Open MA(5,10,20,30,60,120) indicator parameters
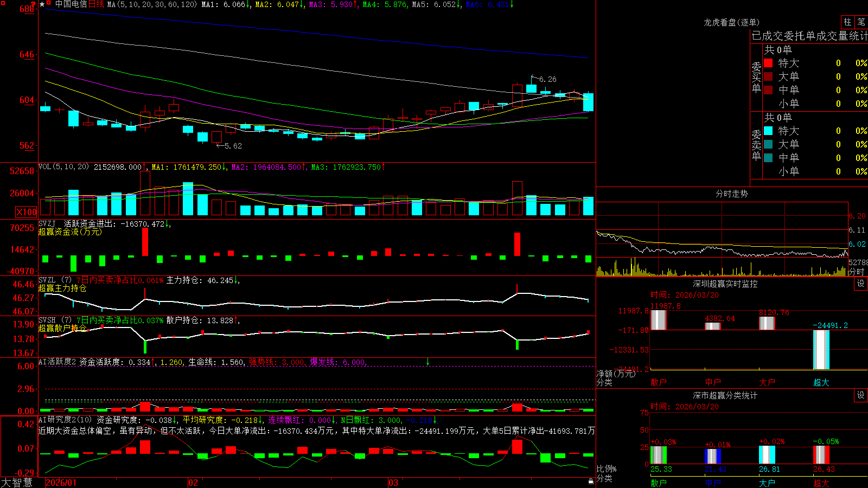Screen dimensions: 868x488 pyautogui.click(x=152, y=4)
